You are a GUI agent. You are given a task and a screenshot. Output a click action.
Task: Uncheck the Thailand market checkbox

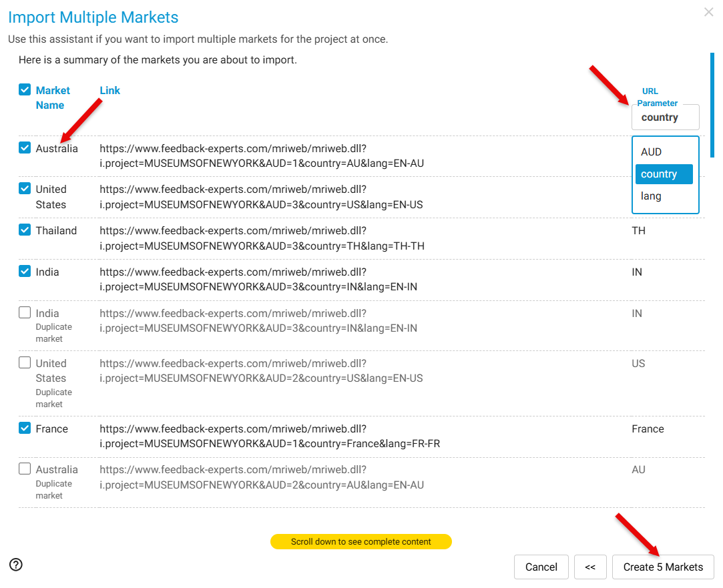pyautogui.click(x=25, y=230)
